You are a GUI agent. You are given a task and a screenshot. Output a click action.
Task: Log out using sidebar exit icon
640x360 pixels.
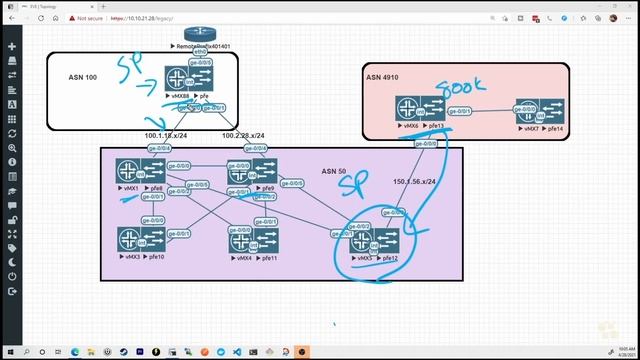(12, 291)
